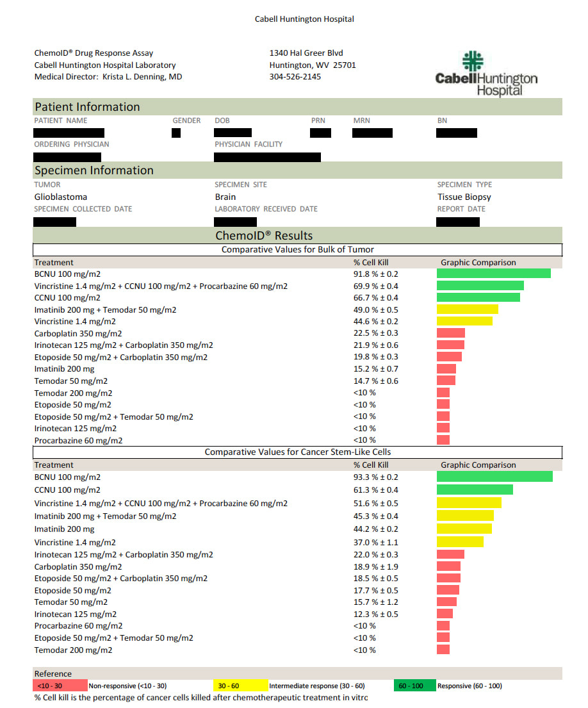Click the green '60 - 100' legend swatch
588x708 pixels.
[414, 686]
